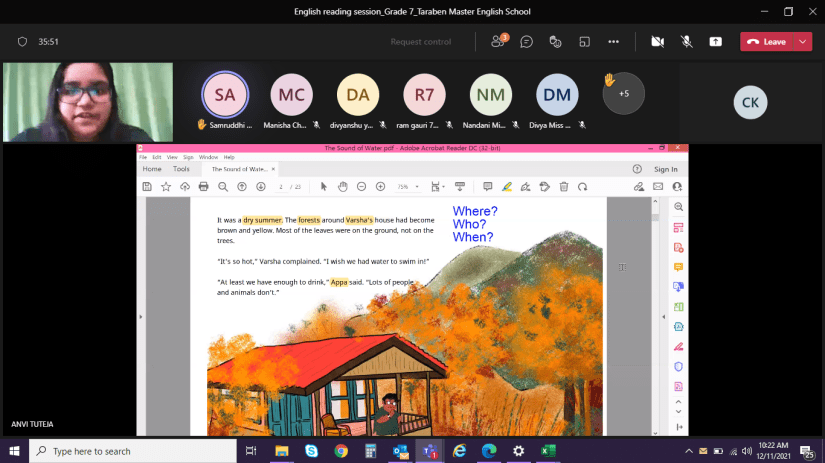Image resolution: width=825 pixels, height=463 pixels.
Task: Open the meeting chat conversation
Action: pos(526,41)
